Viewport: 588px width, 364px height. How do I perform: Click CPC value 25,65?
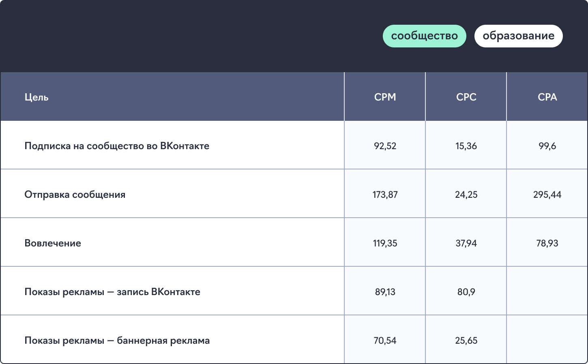pyautogui.click(x=466, y=340)
